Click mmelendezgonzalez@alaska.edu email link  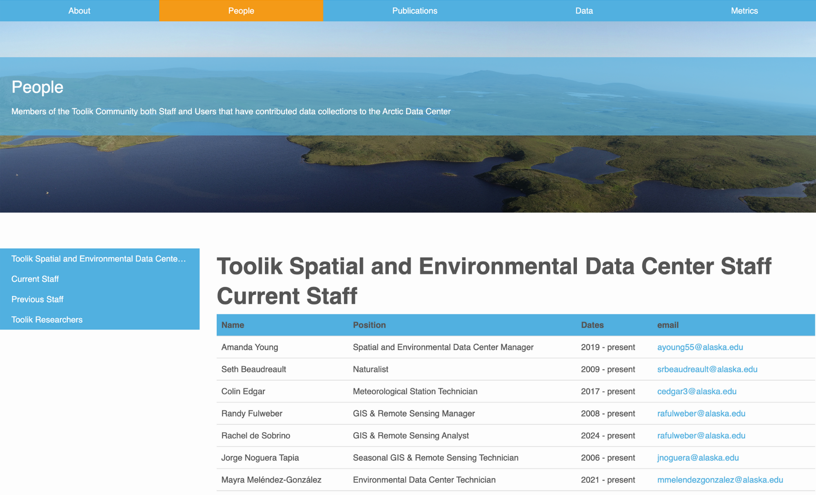point(720,480)
